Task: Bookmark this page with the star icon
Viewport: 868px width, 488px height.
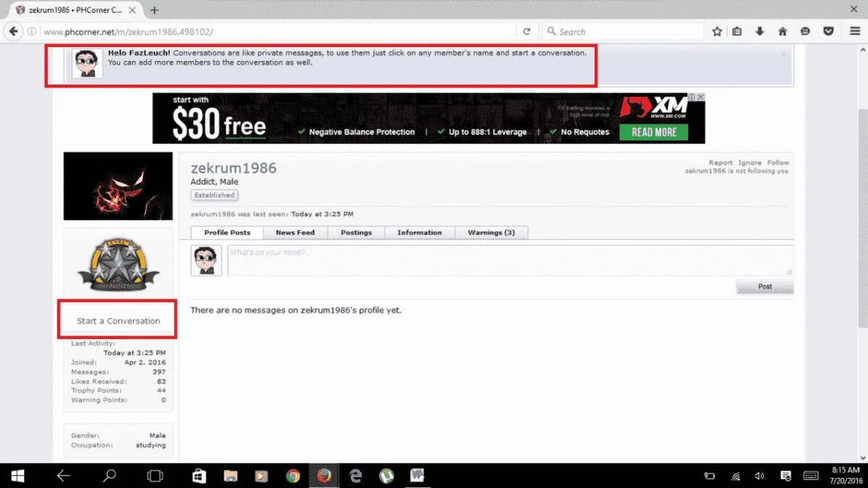Action: click(717, 31)
